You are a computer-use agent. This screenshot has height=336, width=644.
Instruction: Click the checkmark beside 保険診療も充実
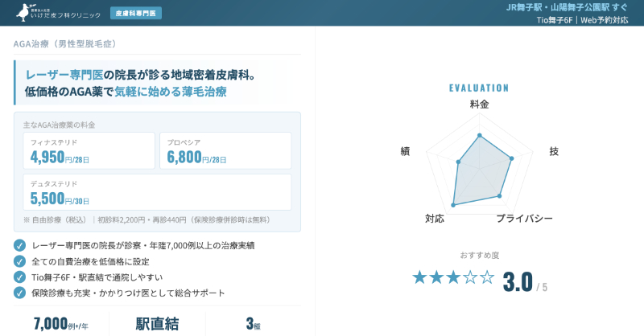(20, 293)
